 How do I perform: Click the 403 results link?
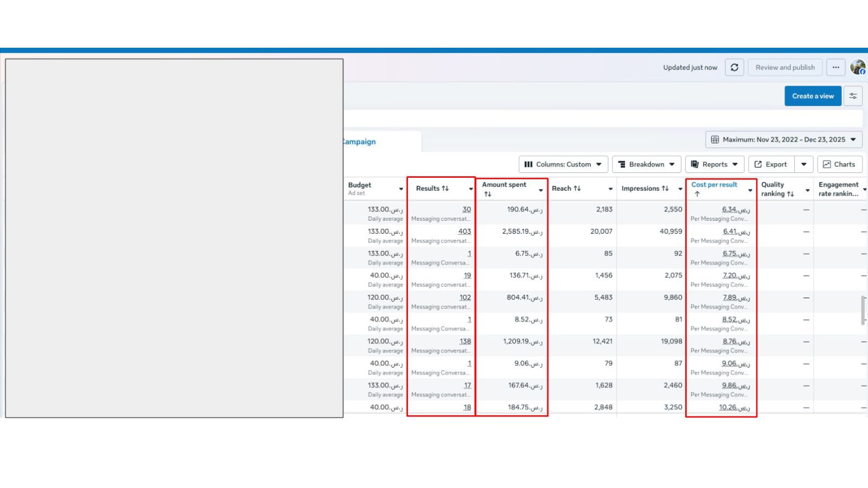pos(464,232)
